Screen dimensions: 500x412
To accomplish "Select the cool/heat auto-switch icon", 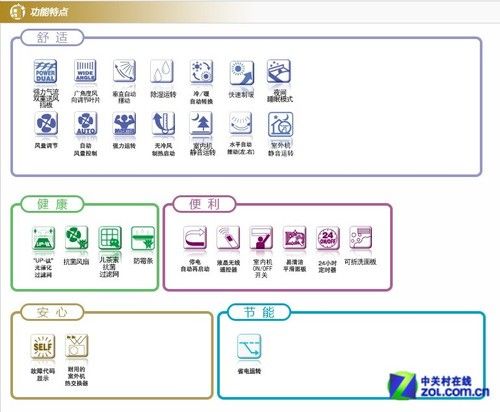I will 201,71.
